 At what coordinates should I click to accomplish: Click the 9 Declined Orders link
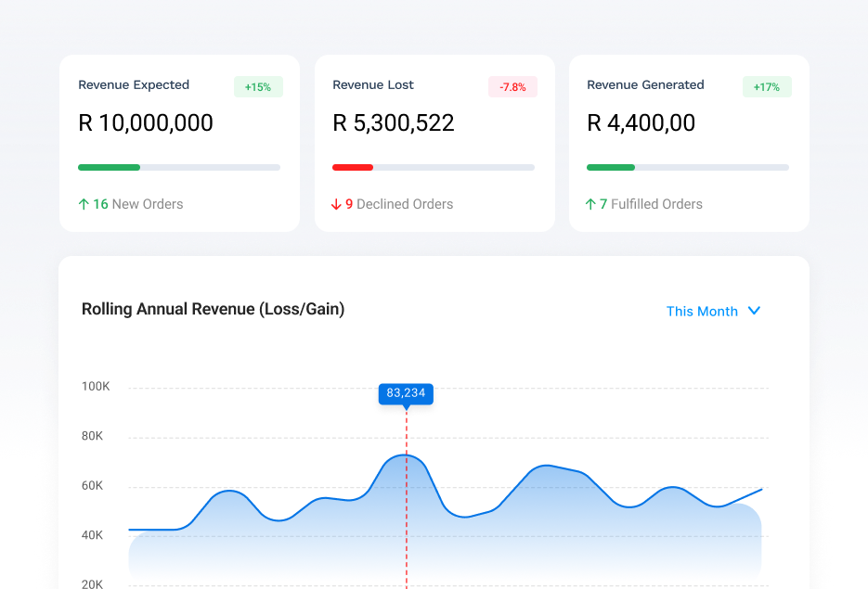pyautogui.click(x=399, y=204)
